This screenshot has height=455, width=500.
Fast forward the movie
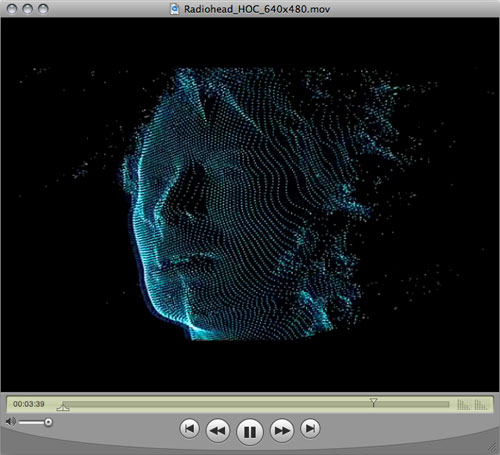pos(282,430)
